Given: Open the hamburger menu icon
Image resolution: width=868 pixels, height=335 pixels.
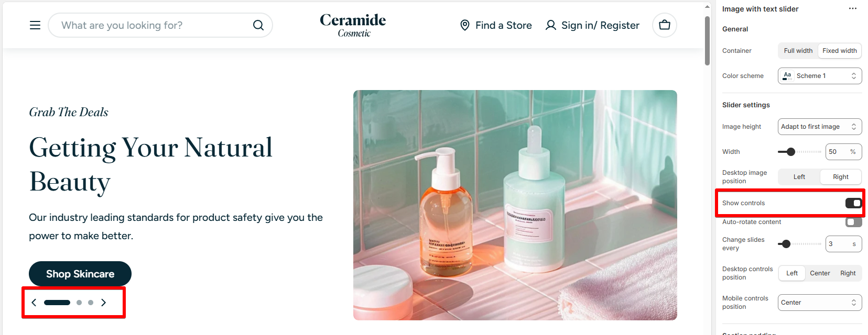Looking at the screenshot, I should (x=35, y=25).
